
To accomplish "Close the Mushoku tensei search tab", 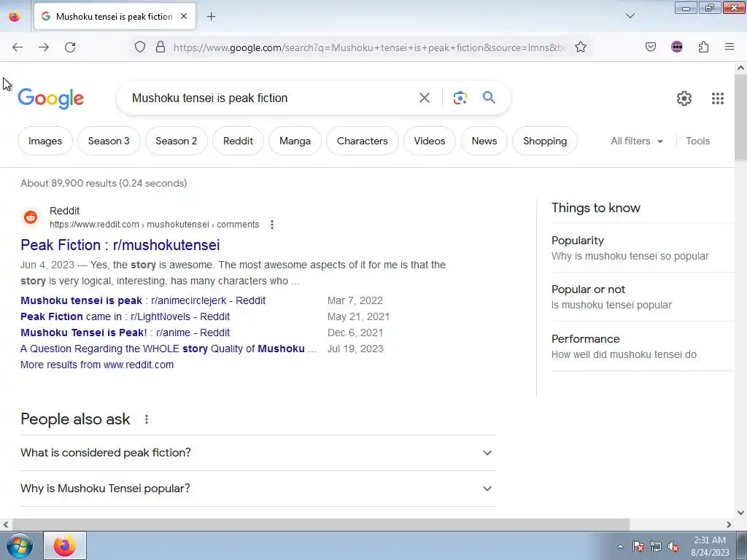I will click(x=184, y=16).
